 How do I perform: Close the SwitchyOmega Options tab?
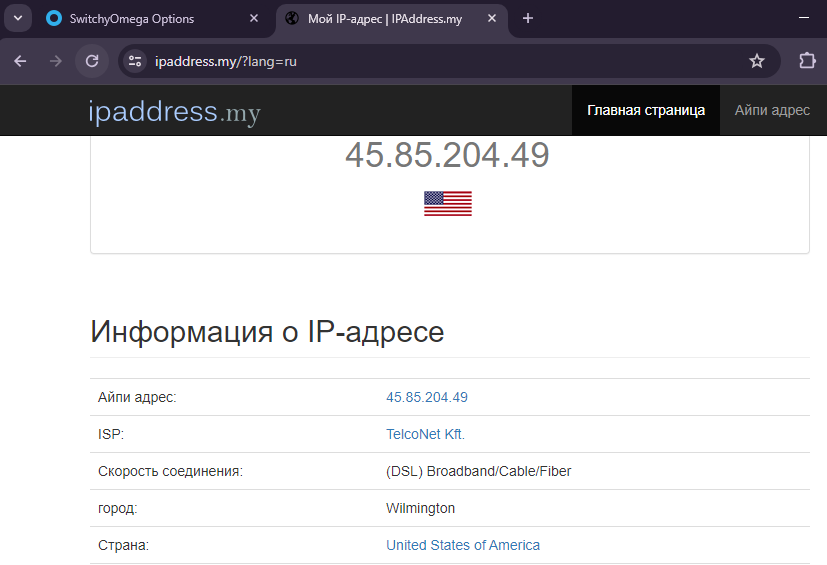coord(254,18)
